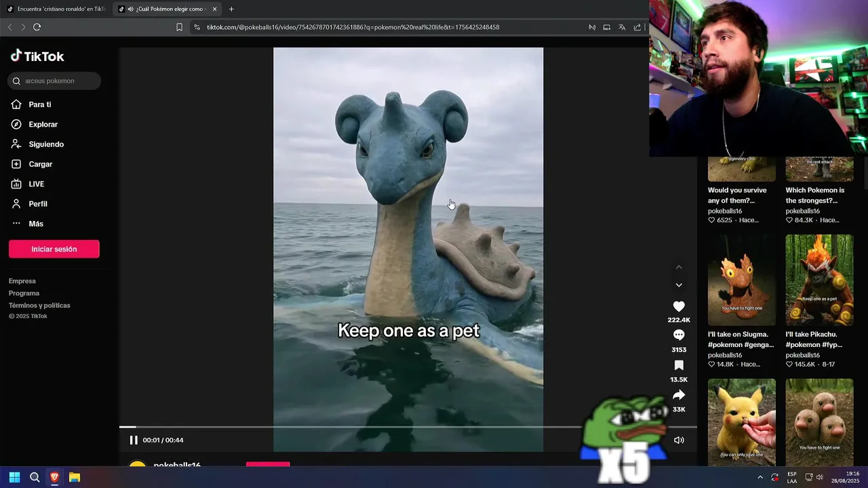Click the 14.8K likes count
868x488 pixels.
pyautogui.click(x=726, y=364)
